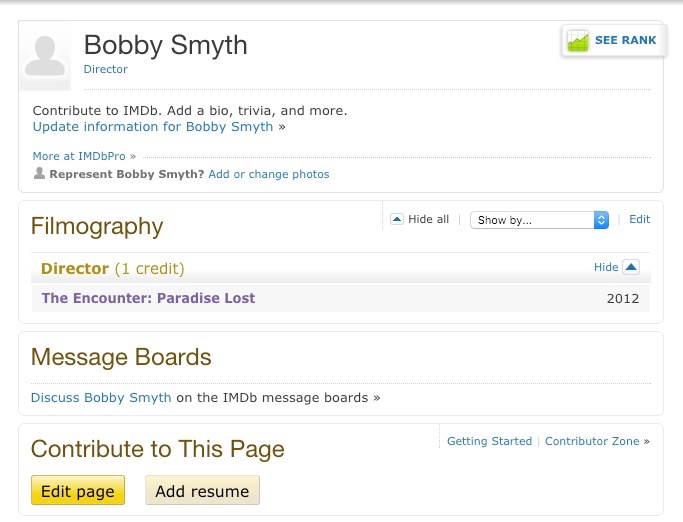
Task: Click the small person icon beside Represent
Action: pos(39,174)
